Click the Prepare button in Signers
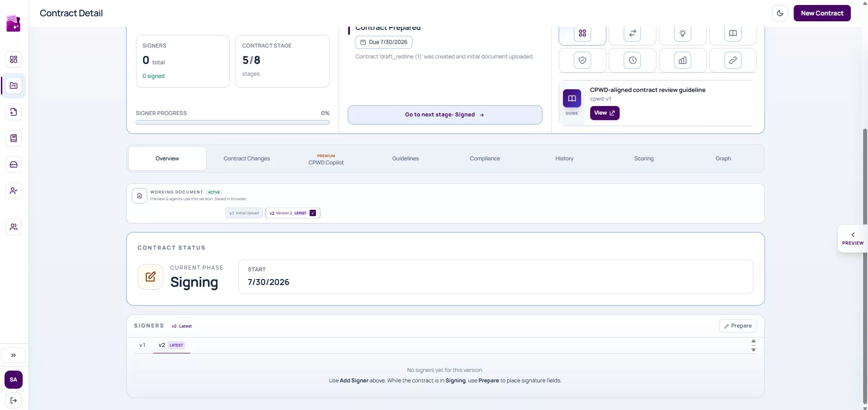The height and width of the screenshot is (410, 868). pyautogui.click(x=737, y=326)
